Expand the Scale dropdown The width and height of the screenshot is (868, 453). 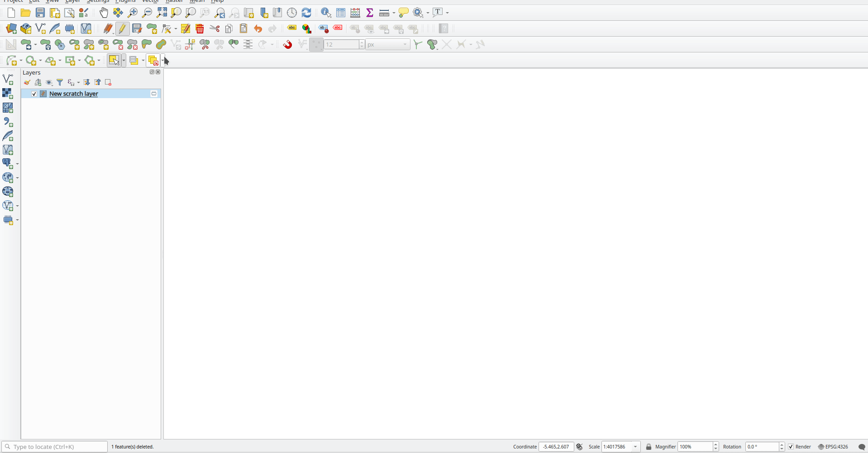click(x=635, y=447)
